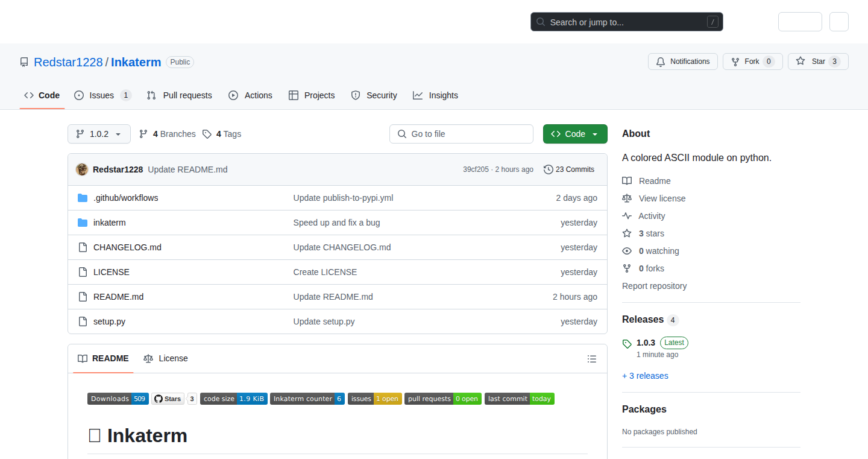Click the .github/workflows folder icon
The image size is (868, 459).
(83, 198)
